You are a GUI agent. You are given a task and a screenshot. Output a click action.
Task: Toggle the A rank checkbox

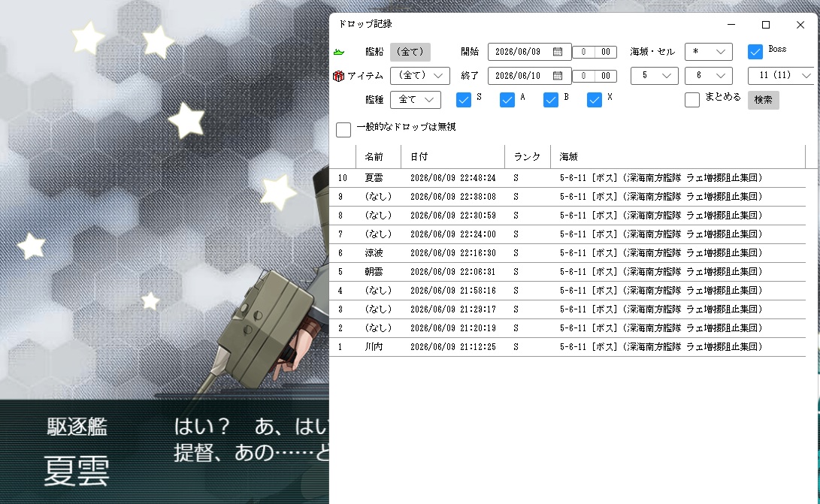[x=507, y=100]
